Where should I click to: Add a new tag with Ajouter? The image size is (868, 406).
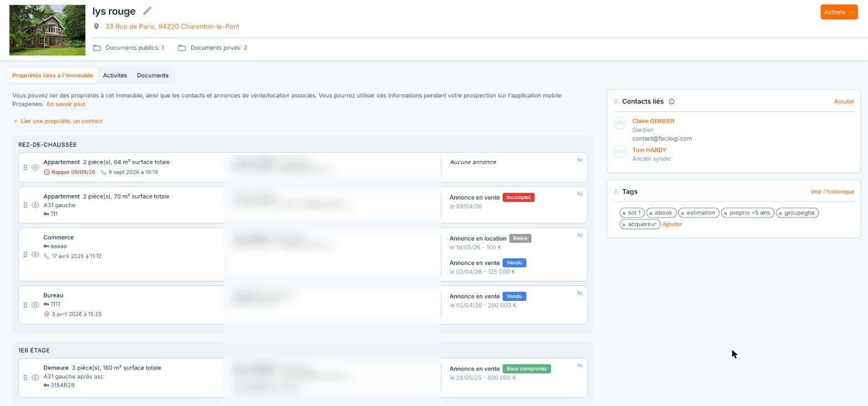672,225
